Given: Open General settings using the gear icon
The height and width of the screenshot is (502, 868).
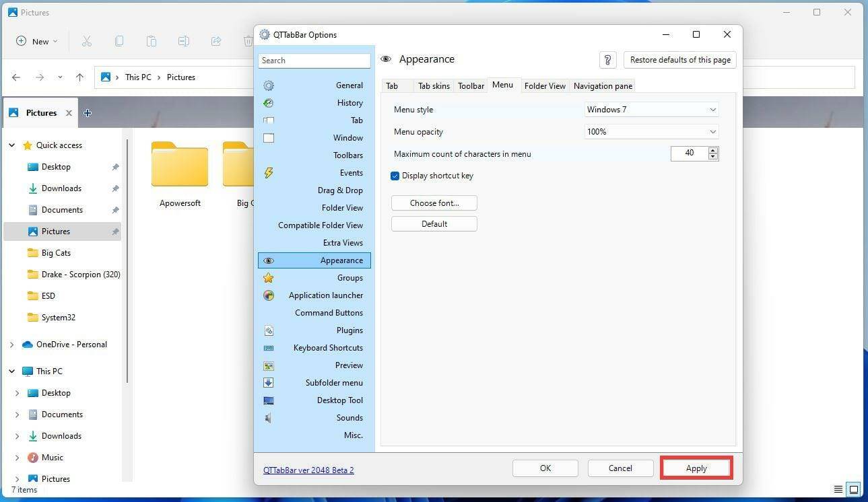Looking at the screenshot, I should coord(269,85).
